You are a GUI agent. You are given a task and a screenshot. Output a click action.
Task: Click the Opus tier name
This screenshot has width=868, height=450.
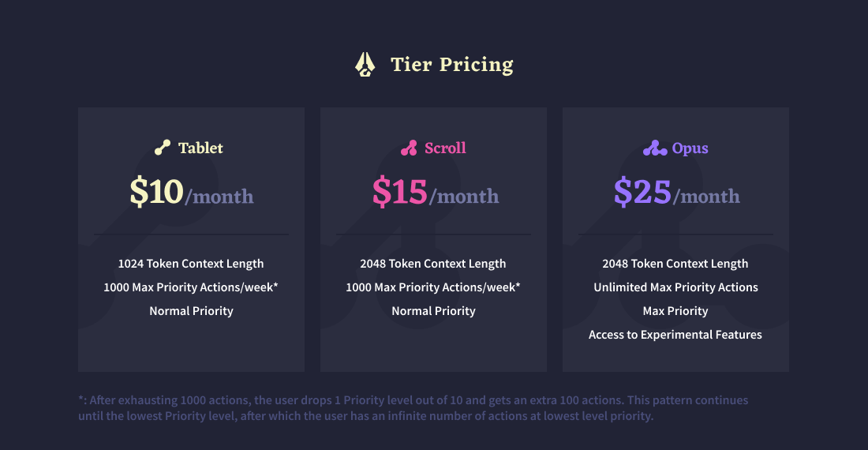point(690,148)
